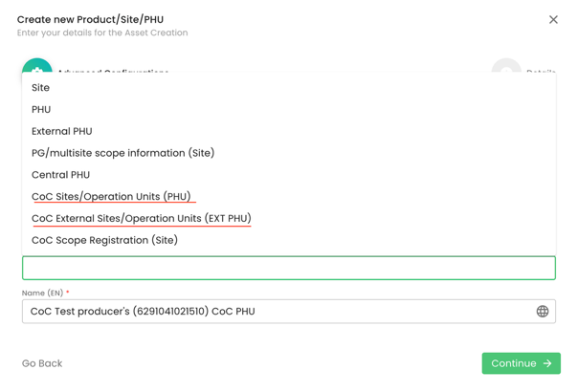Screen dimensions: 578x392
Task: Click the Create new Product/Site/PHU heading
Action: click(x=90, y=19)
